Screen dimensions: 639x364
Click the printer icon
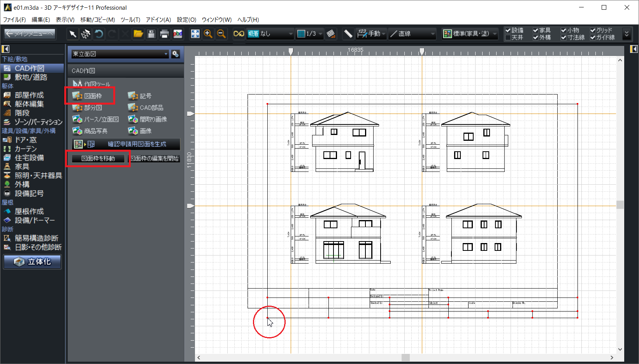click(164, 34)
